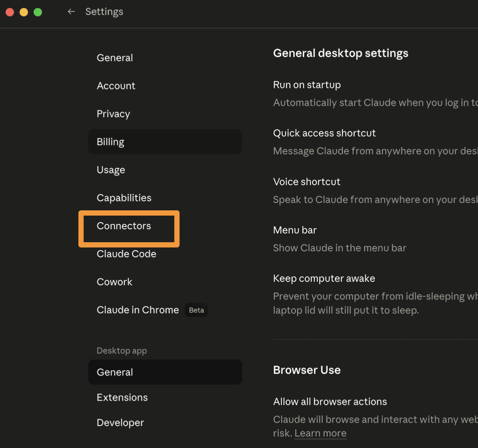Click the 'Run on startup' label
The image size is (478, 448).
307,85
